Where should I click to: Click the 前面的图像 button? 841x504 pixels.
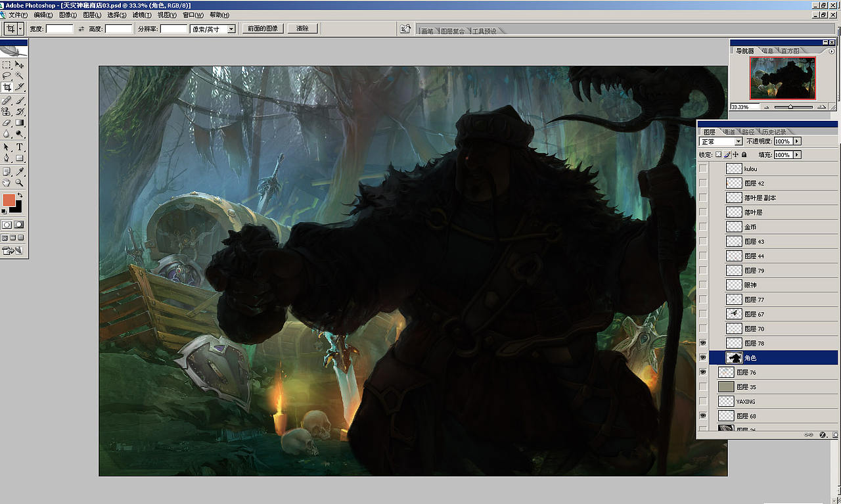click(x=262, y=29)
